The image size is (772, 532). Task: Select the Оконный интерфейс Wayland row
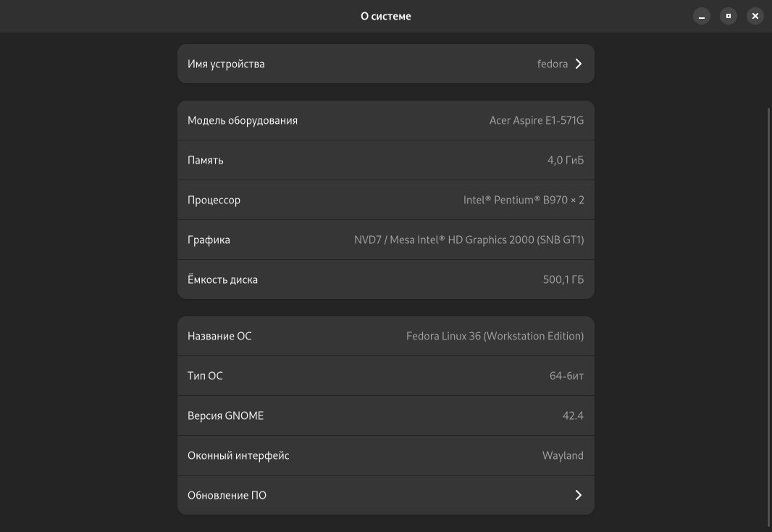(385, 455)
